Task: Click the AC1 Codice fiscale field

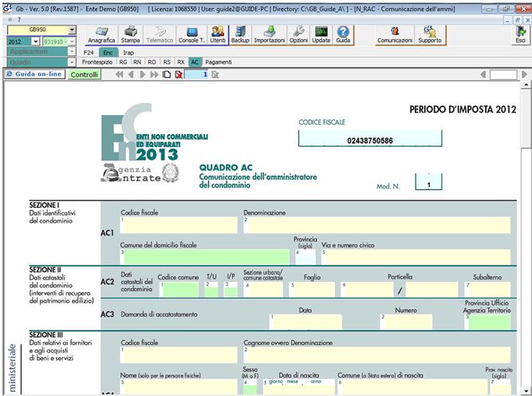Action: point(179,225)
